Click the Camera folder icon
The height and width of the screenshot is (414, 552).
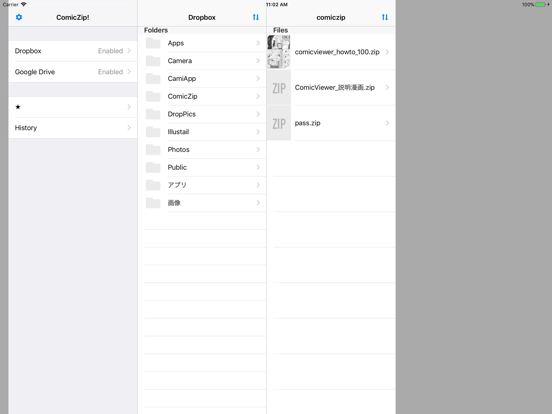[153, 61]
